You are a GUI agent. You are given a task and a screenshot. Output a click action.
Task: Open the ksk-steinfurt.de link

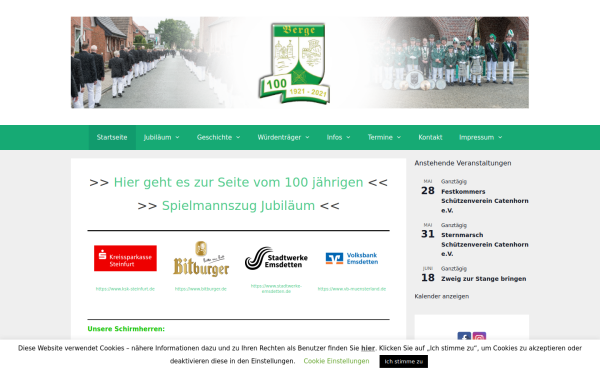pyautogui.click(x=125, y=289)
